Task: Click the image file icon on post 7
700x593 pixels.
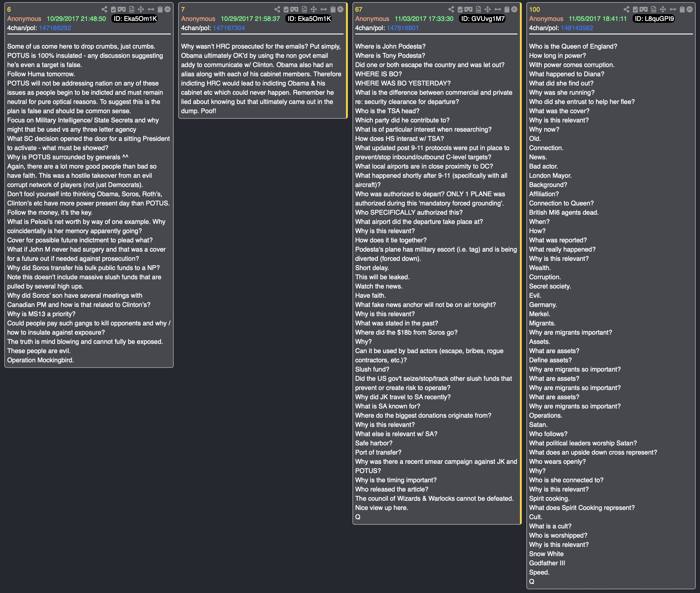Action: (304, 9)
